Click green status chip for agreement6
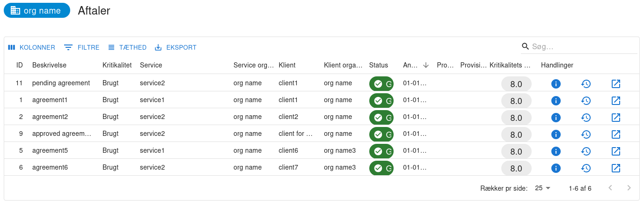Image resolution: width=644 pixels, height=201 pixels. (x=381, y=168)
